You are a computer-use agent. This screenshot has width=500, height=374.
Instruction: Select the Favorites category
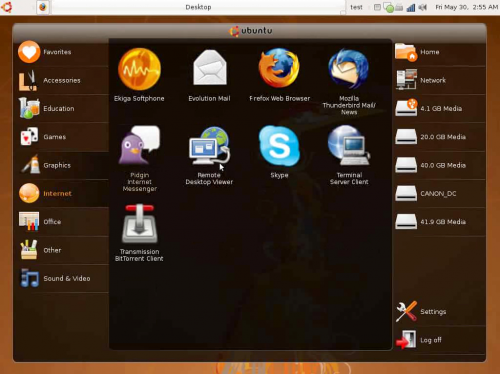[63, 52]
